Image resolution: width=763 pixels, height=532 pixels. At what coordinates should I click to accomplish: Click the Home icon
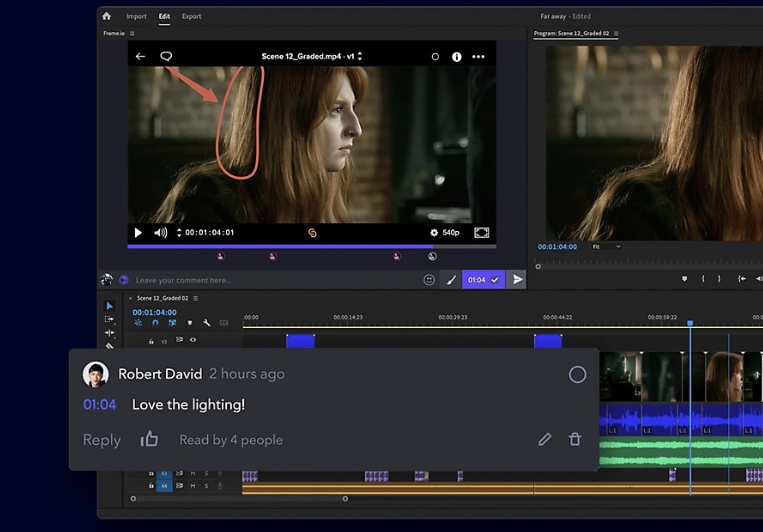click(x=106, y=16)
